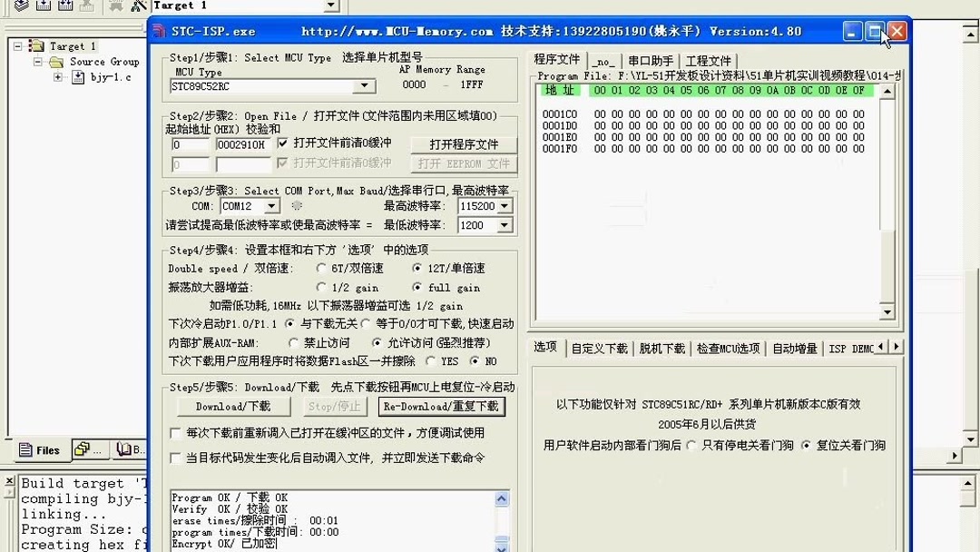
Task: Open the COM port dropdown showing COM12
Action: click(269, 206)
